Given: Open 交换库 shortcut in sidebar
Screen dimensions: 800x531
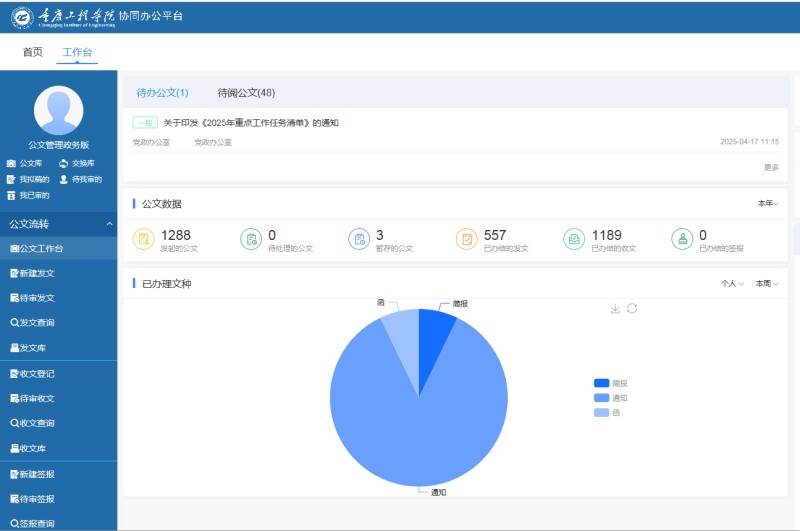Looking at the screenshot, I should pyautogui.click(x=77, y=163).
